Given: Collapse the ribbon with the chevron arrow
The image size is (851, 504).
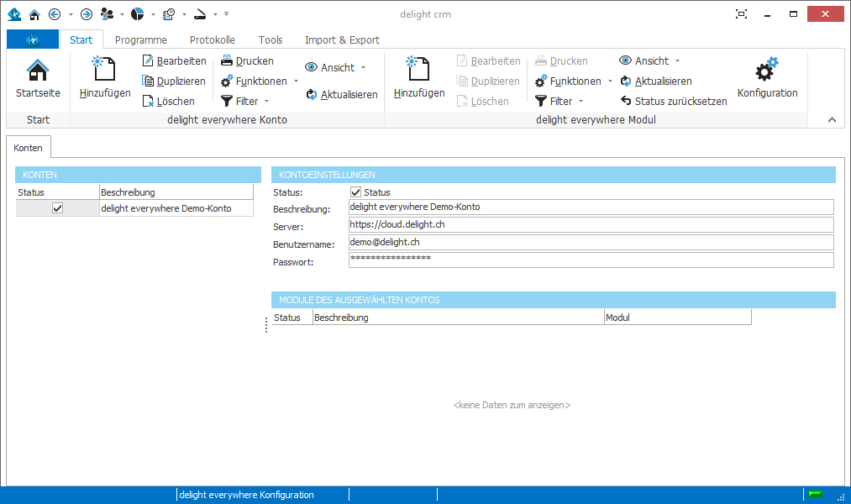Looking at the screenshot, I should point(832,120).
